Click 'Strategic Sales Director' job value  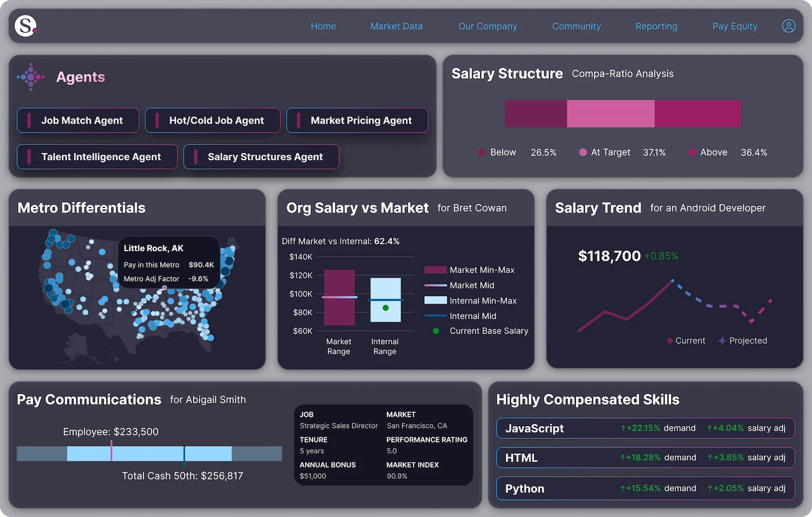339,426
